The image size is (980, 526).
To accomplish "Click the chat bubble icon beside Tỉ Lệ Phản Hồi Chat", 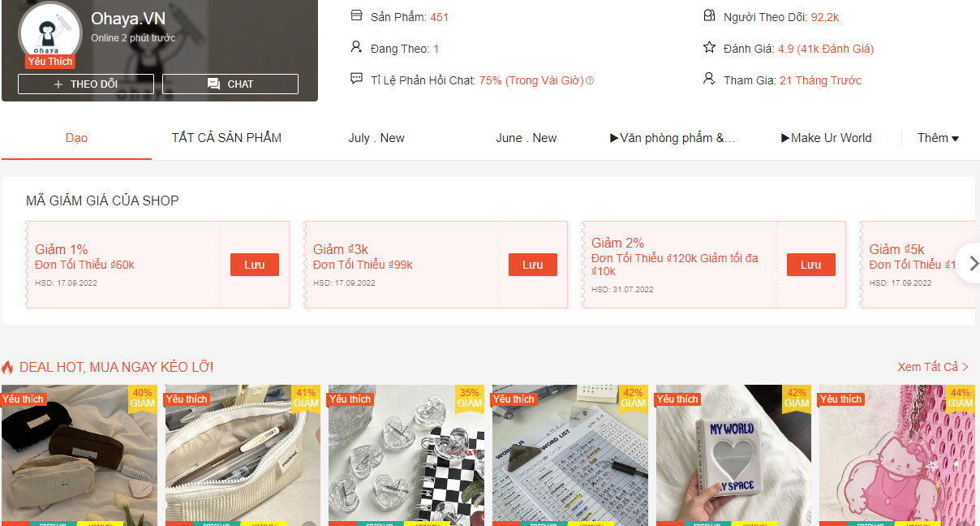I will [x=356, y=79].
